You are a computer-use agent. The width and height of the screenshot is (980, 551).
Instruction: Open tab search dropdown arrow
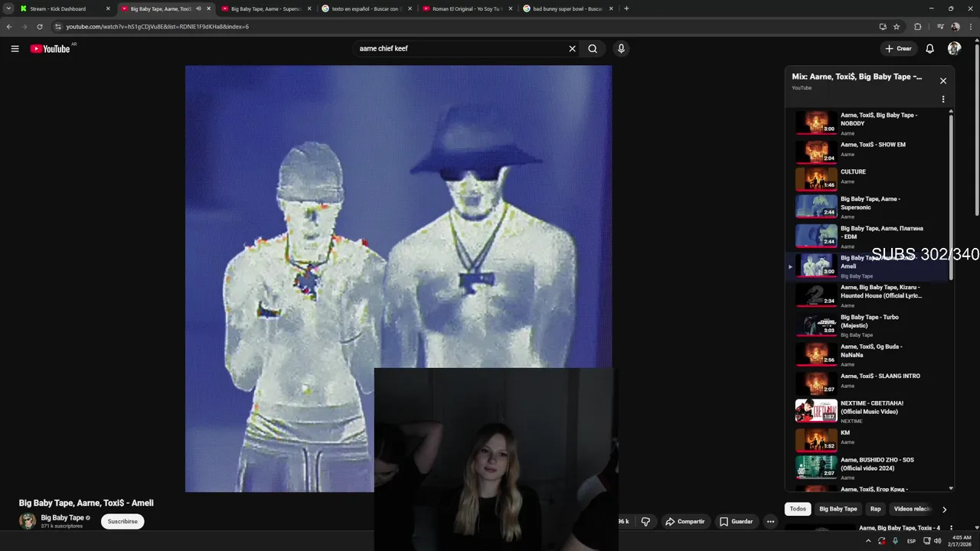tap(8, 8)
